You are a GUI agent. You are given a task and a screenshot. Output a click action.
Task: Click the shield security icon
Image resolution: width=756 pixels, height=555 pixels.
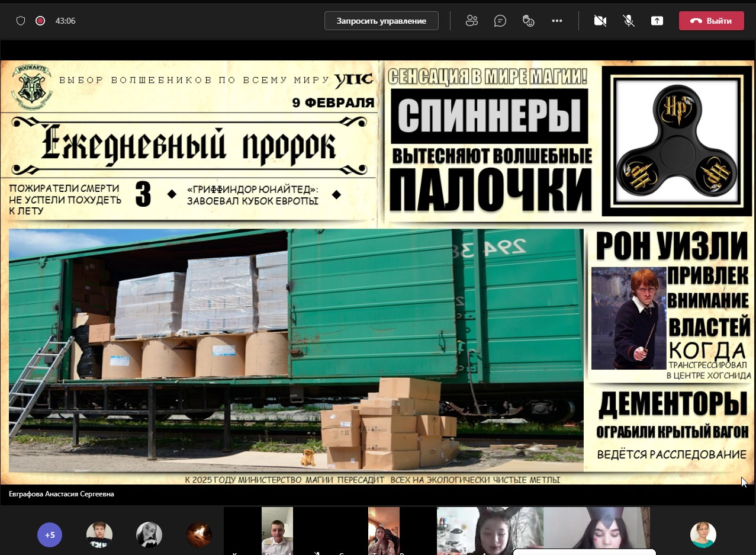click(21, 21)
